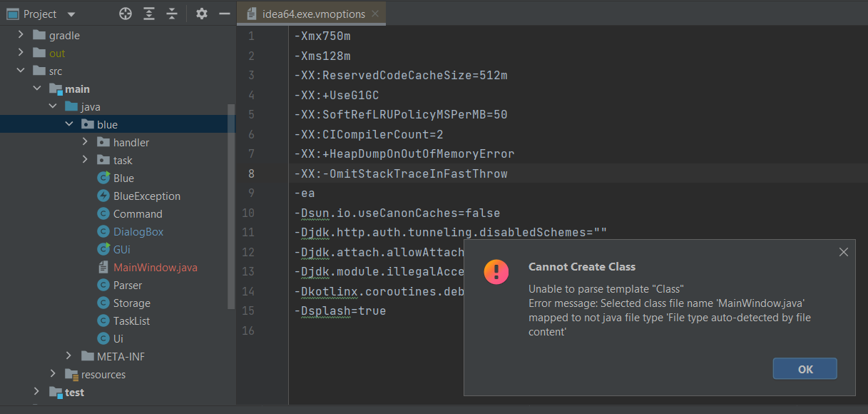The image size is (868, 414).
Task: Click the file icon on the vmoptions tab
Action: (250, 13)
